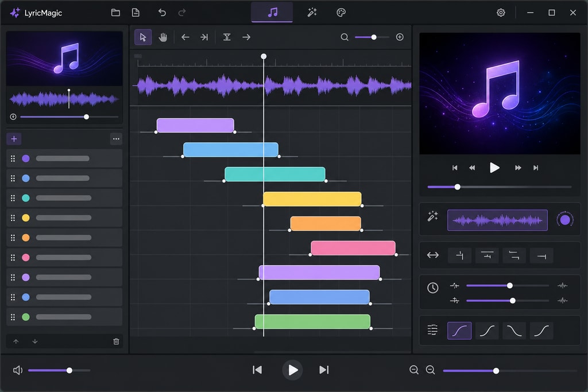The width and height of the screenshot is (588, 392).
Task: Fast forward in the preview player
Action: (x=518, y=168)
